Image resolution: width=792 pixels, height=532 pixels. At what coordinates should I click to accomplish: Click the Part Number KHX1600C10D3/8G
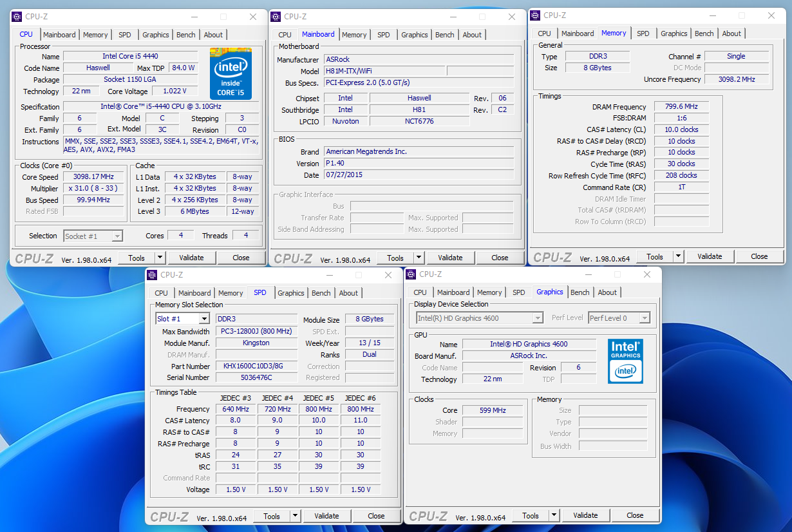pyautogui.click(x=256, y=366)
